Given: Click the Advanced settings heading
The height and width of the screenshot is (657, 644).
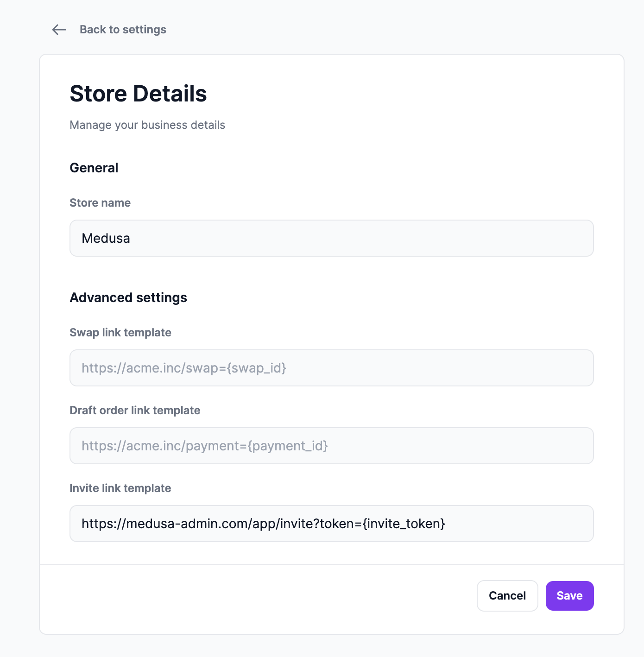Looking at the screenshot, I should point(128,297).
